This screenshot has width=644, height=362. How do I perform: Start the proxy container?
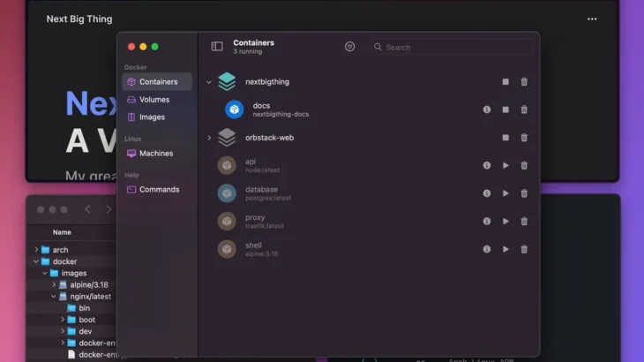tap(505, 222)
